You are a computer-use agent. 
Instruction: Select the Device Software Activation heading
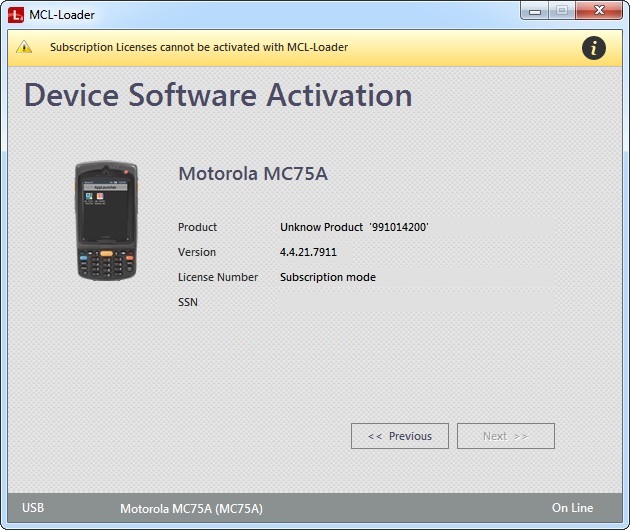pos(218,95)
